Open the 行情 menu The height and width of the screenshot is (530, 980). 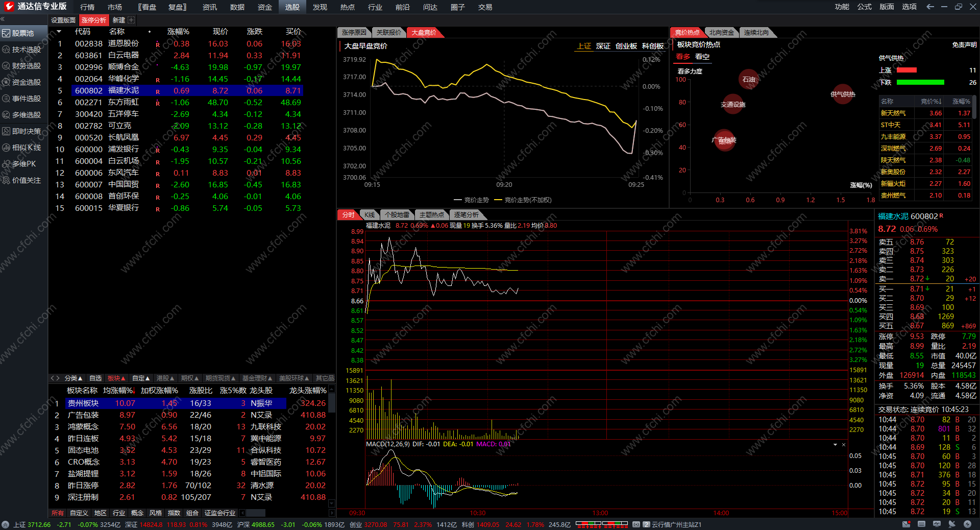tap(87, 7)
